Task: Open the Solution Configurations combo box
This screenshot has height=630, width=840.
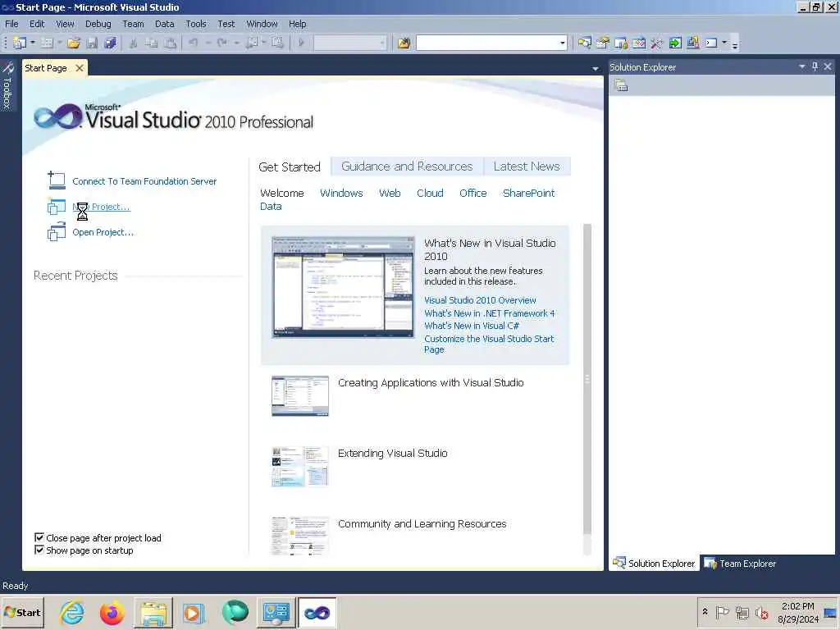Action: coord(349,43)
